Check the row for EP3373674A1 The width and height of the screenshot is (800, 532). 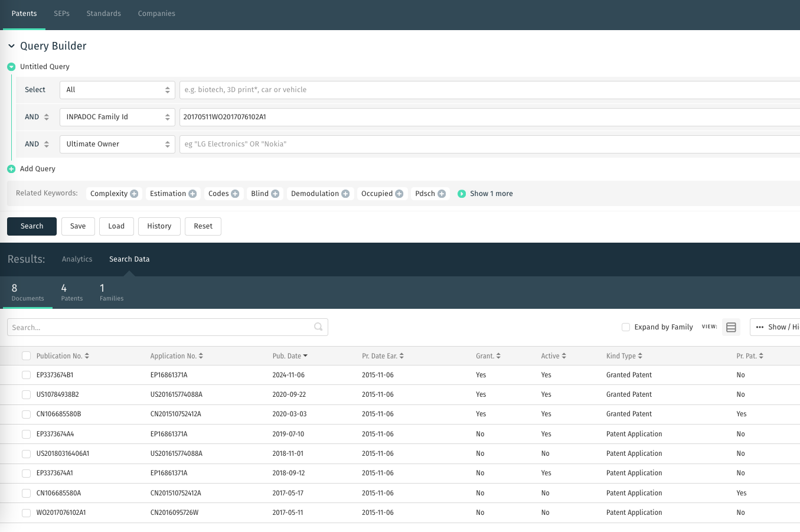[26, 474]
